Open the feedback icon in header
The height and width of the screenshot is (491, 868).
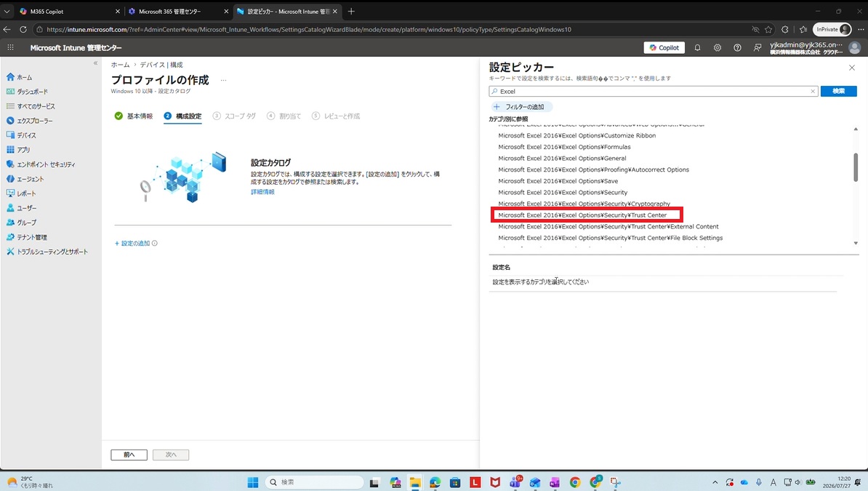point(758,48)
